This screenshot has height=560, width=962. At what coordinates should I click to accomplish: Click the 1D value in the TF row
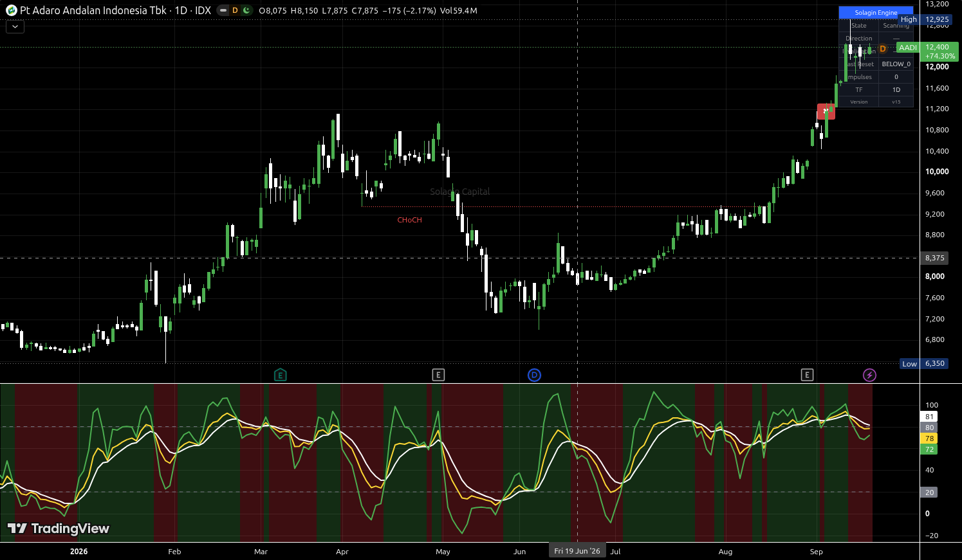click(x=896, y=90)
